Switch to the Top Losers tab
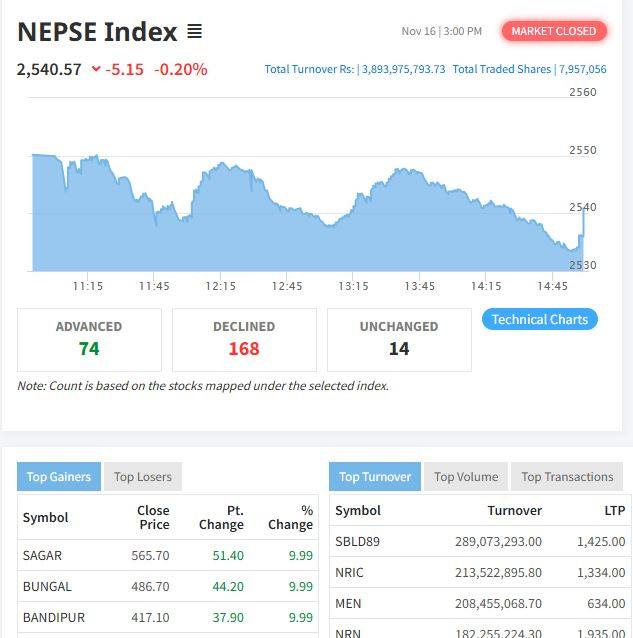This screenshot has width=633, height=638. coord(143,477)
